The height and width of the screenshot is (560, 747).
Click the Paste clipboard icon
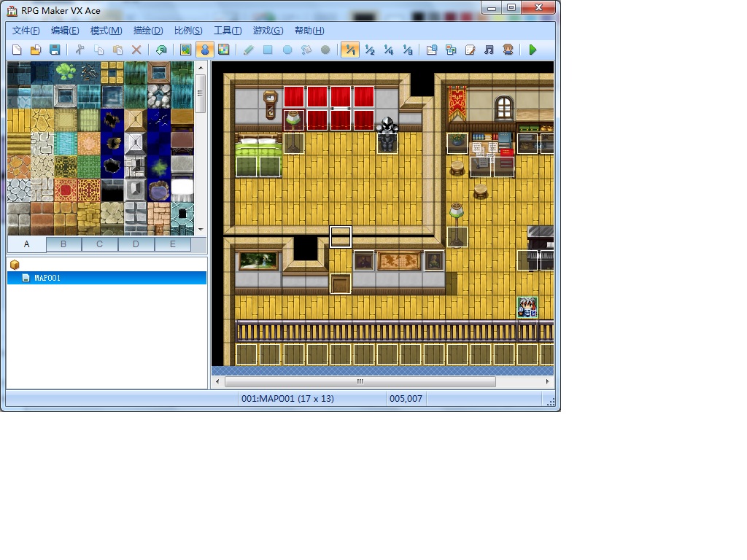(117, 50)
